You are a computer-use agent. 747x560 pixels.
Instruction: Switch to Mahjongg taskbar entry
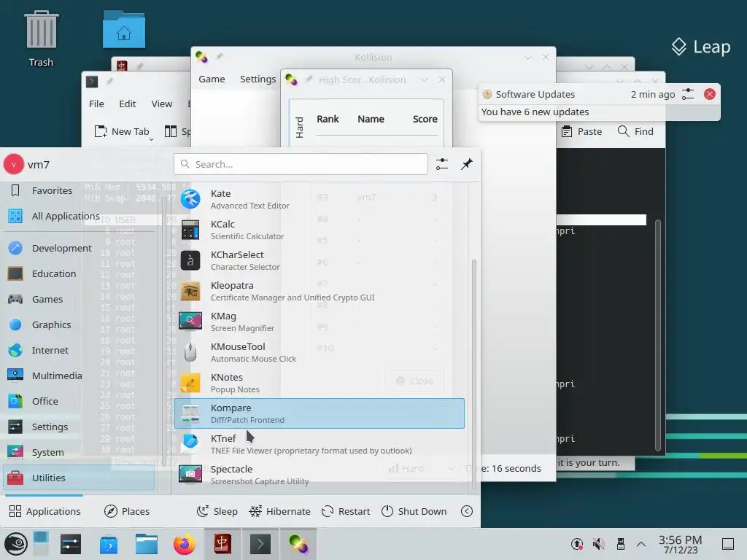pos(222,544)
